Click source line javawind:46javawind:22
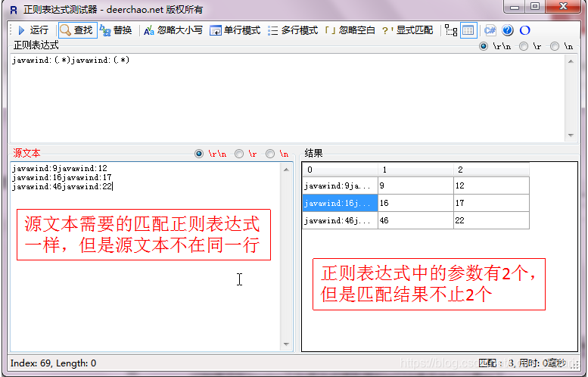 (62, 186)
